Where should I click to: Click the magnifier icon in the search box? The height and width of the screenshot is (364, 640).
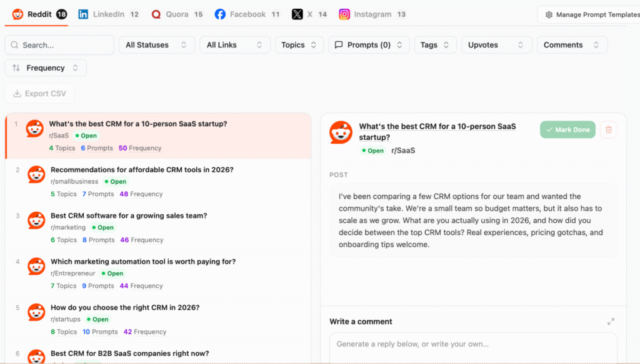pos(15,45)
